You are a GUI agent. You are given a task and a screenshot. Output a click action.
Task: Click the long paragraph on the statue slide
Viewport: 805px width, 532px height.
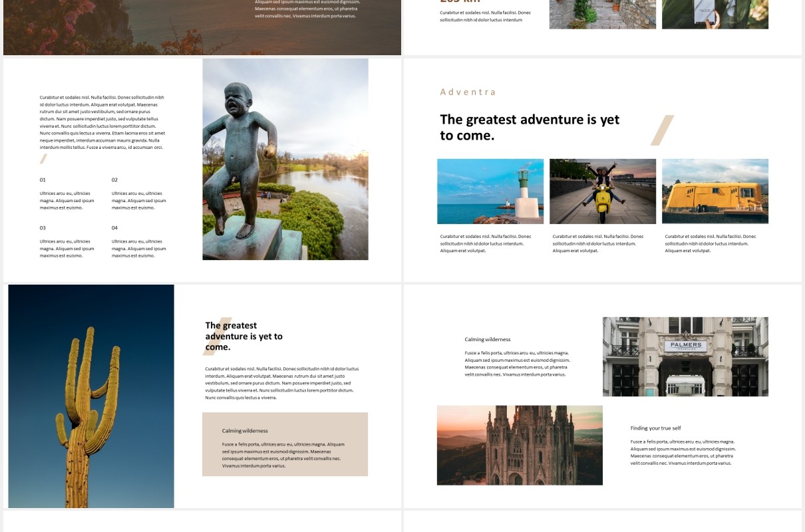coord(102,122)
